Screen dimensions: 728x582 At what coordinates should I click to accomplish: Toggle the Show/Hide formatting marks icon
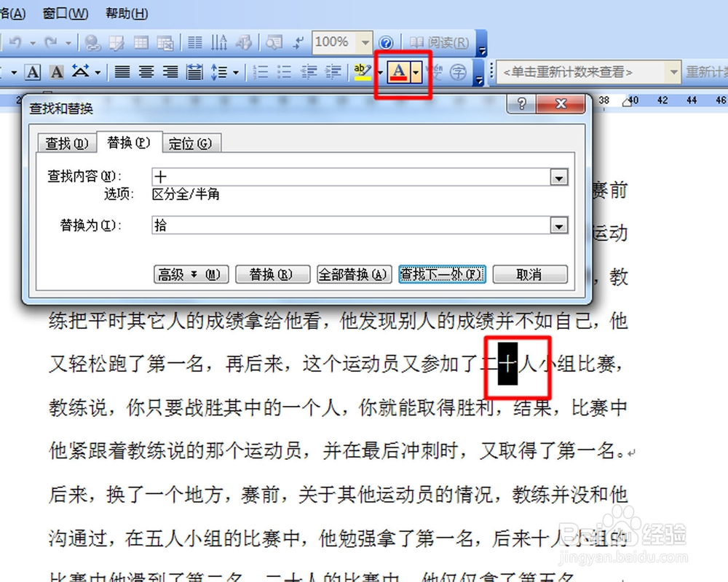coord(298,43)
